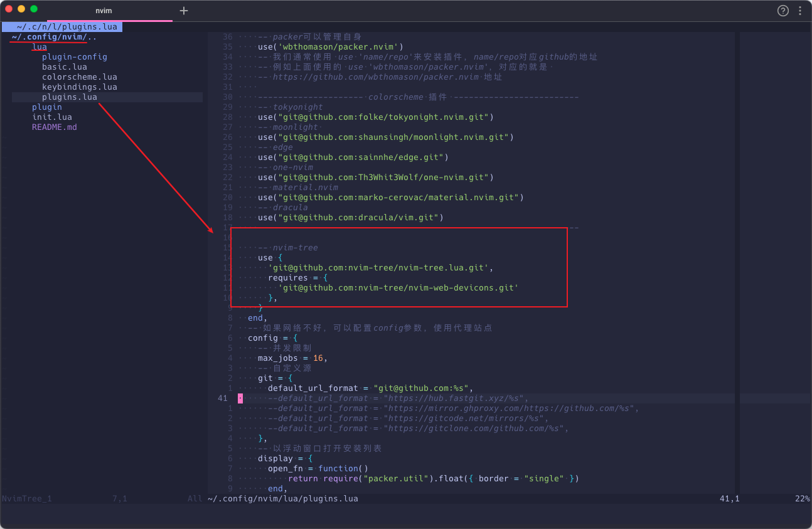The height and width of the screenshot is (529, 812).
Task: Click the NvimTree_1 status label
Action: click(27, 499)
